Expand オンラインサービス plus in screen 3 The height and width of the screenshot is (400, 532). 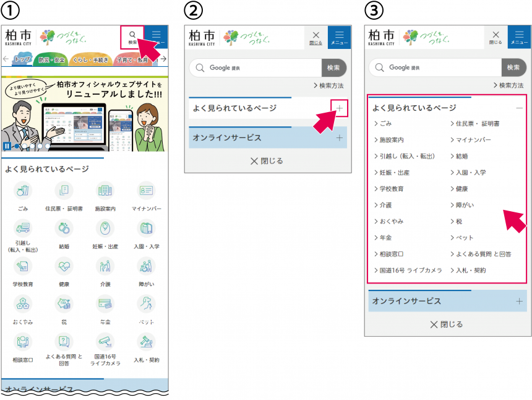(519, 301)
